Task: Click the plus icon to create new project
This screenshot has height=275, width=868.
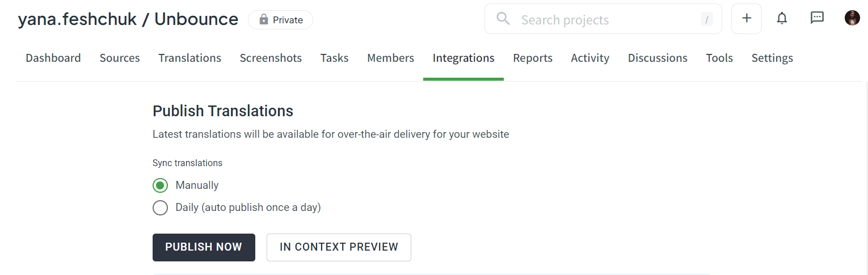Action: click(747, 19)
